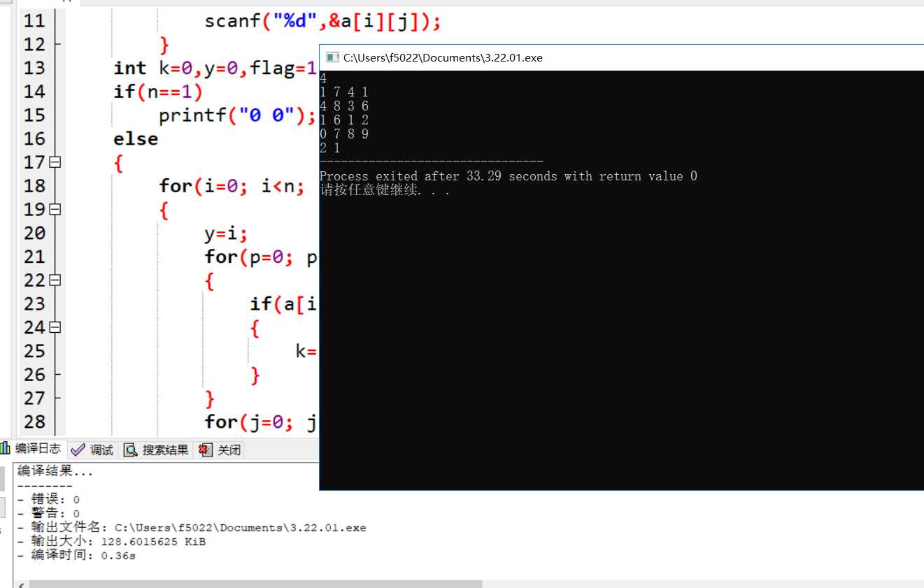Click console row '1 7 4 1'
Viewport: 924px width, 588px height.
(344, 92)
